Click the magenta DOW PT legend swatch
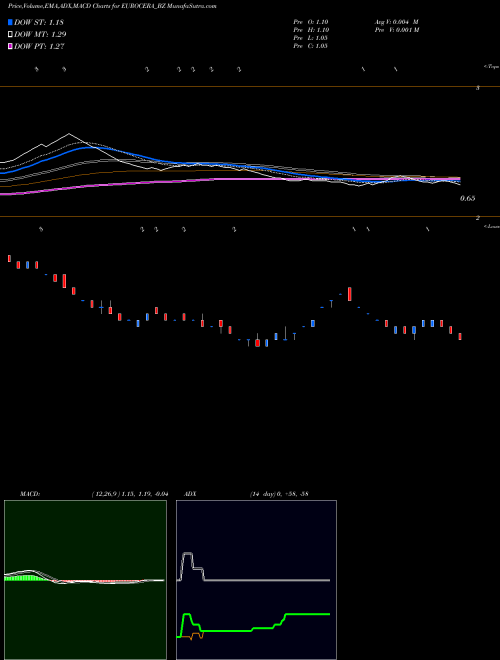 (11, 46)
